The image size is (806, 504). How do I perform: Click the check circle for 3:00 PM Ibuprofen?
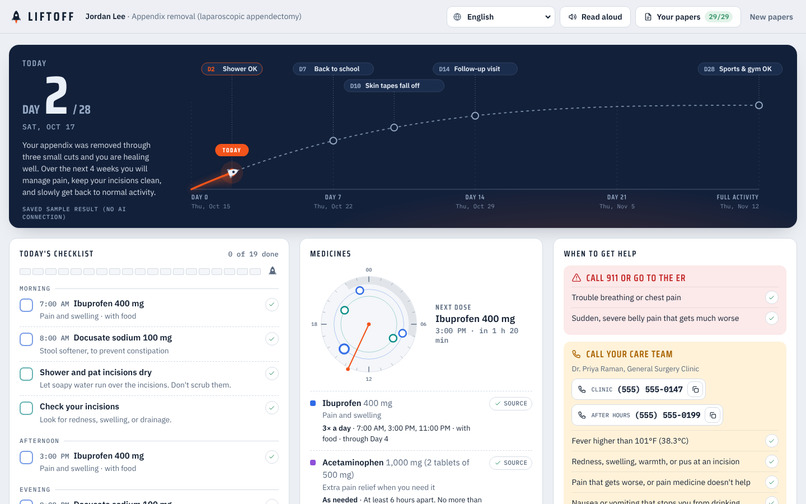(272, 457)
